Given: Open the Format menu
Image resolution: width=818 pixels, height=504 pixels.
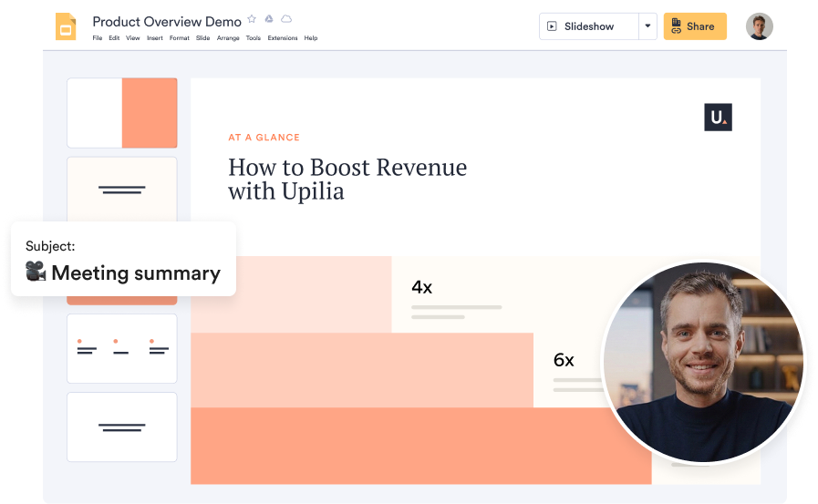Looking at the screenshot, I should (x=180, y=38).
